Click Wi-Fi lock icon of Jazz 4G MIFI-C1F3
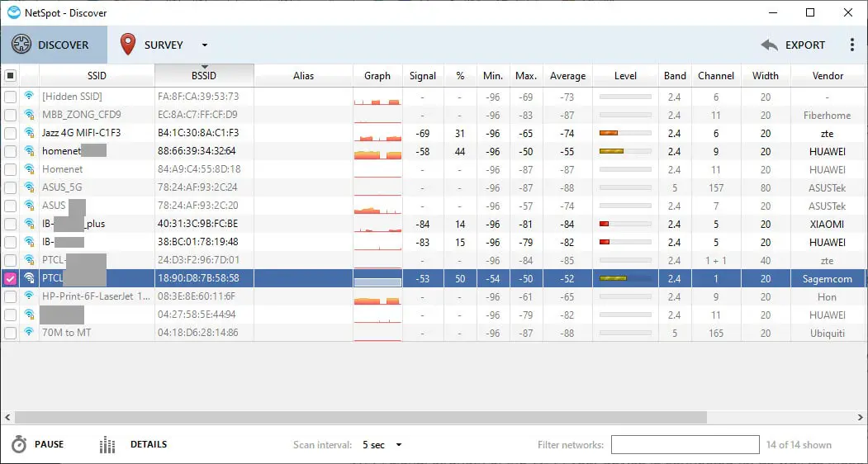This screenshot has width=868, height=464. point(29,133)
